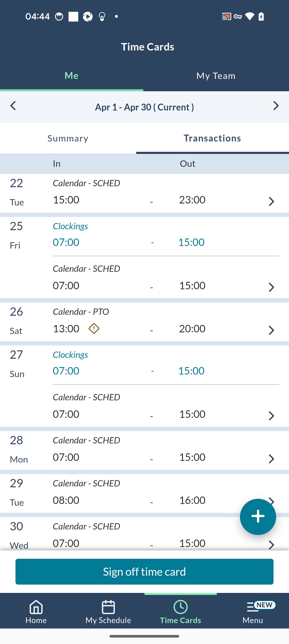
Task: Tap the floating plus add button
Action: (x=258, y=517)
